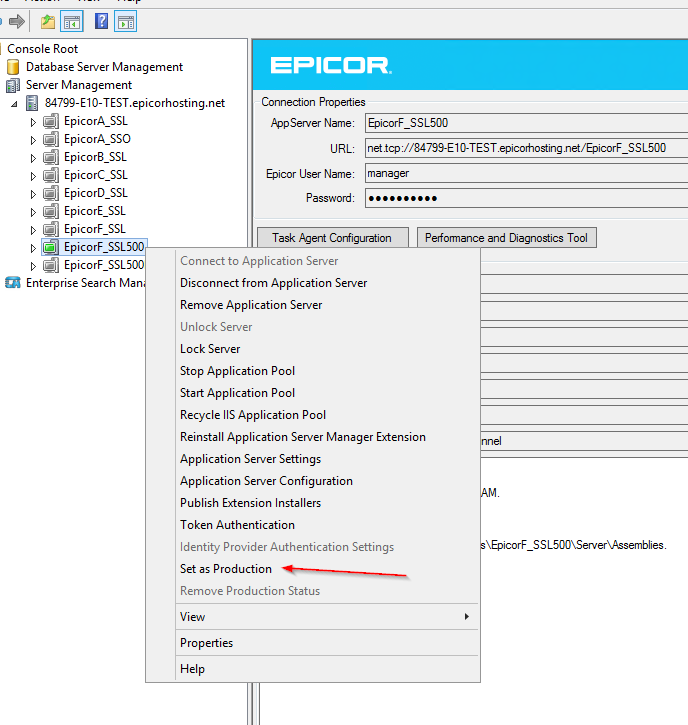
Task: Select Console Root tree item
Action: [x=43, y=49]
